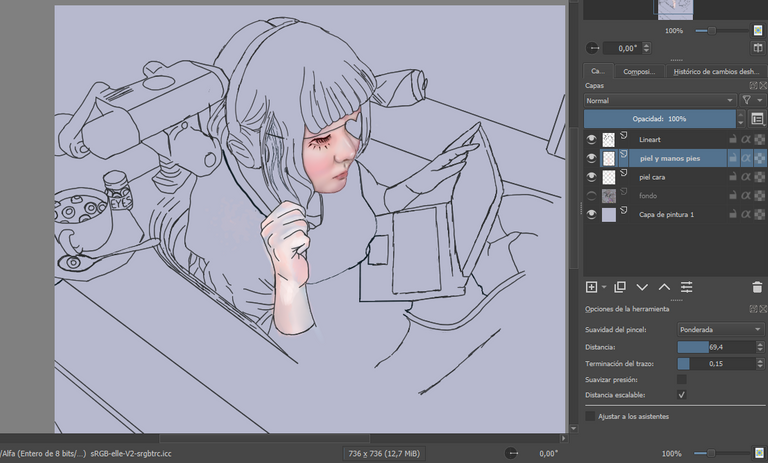Open the Normal blending mode dropdown
Screen dimensions: 768x463
(x=660, y=100)
